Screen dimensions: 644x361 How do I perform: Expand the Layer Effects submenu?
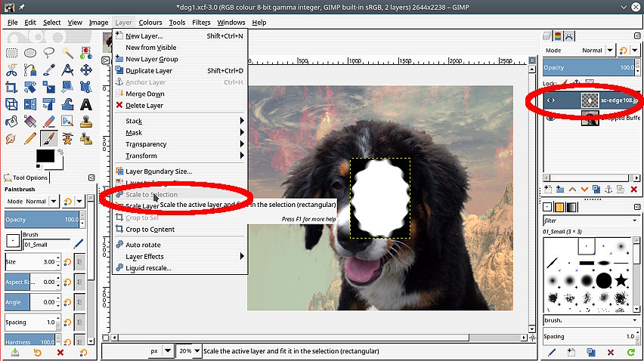[180, 256]
